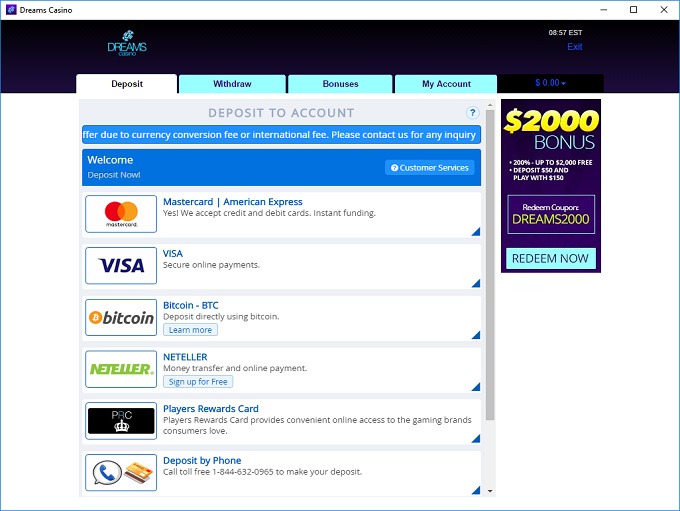
Task: Click the scrollbar up arrow
Action: [x=490, y=105]
